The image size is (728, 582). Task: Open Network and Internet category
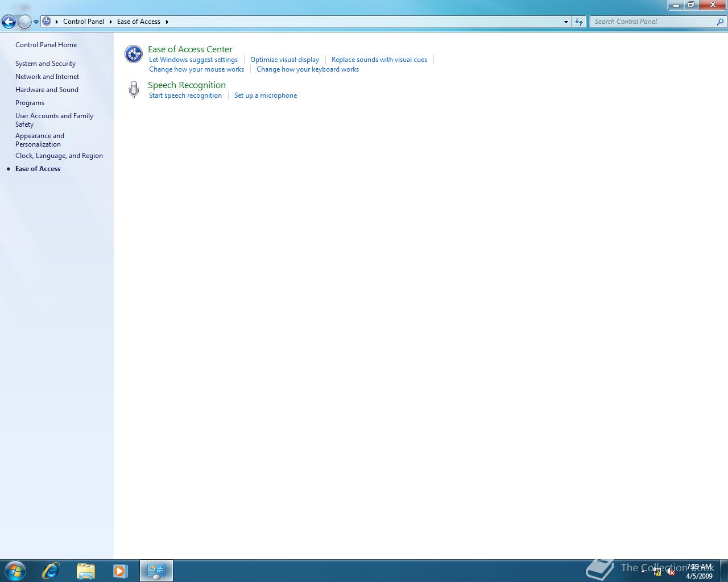(x=47, y=77)
